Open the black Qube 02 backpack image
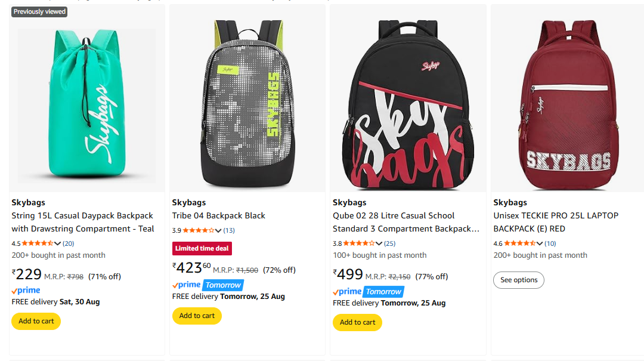Viewport: 644px width, 361px height. [408, 98]
